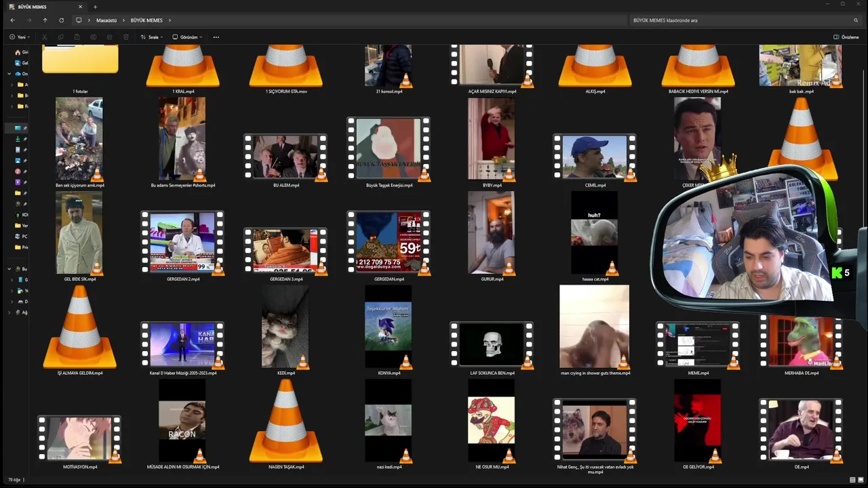This screenshot has width=868, height=488.
Task: Click the monitor icon in address bar
Action: point(79,20)
